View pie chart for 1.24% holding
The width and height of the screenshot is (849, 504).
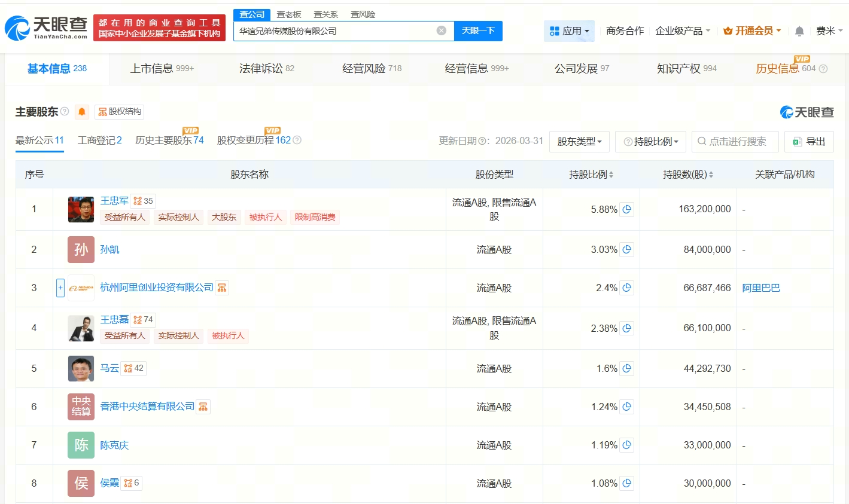point(626,407)
